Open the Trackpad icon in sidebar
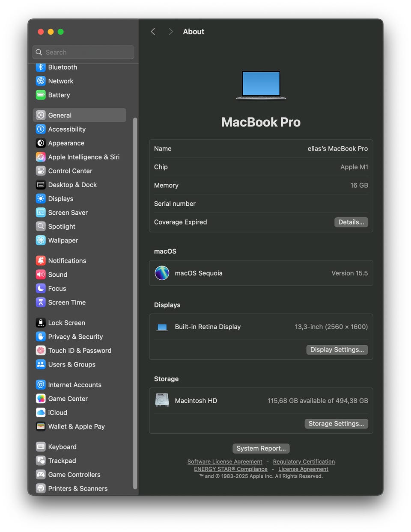The image size is (411, 532). pyautogui.click(x=41, y=461)
